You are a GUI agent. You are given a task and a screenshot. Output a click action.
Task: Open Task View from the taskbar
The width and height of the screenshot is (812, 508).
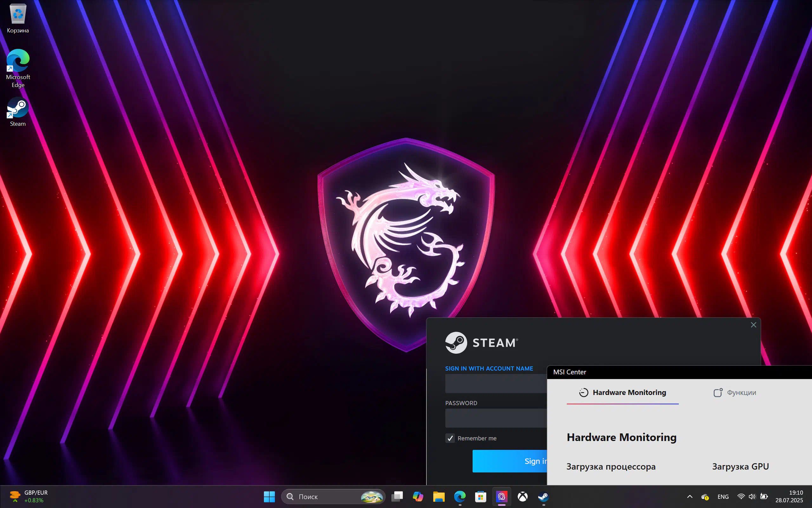click(397, 496)
